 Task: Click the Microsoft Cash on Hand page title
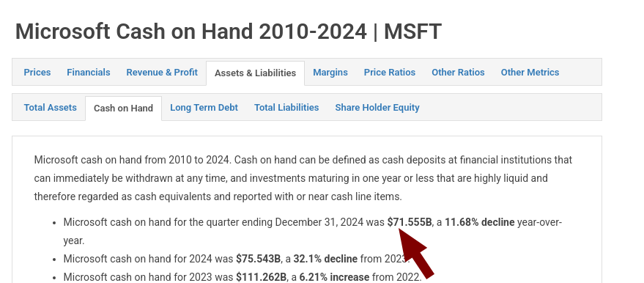(228, 32)
